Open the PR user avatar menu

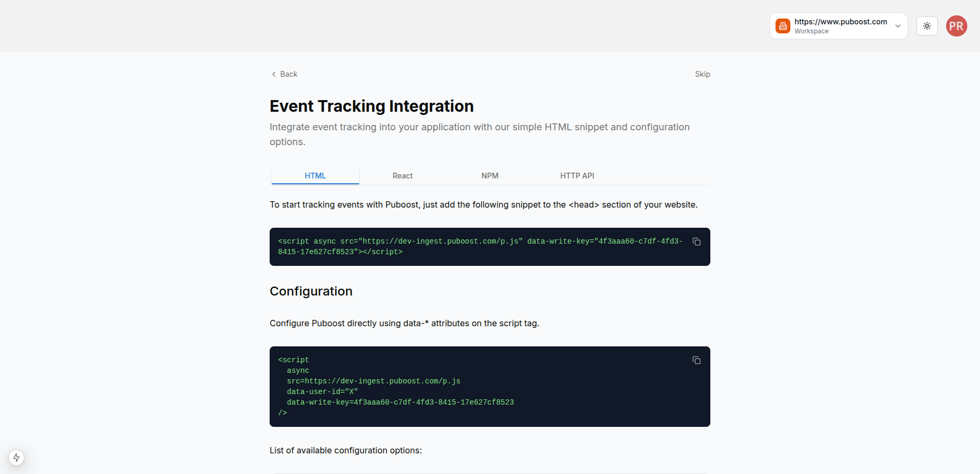pyautogui.click(x=956, y=26)
